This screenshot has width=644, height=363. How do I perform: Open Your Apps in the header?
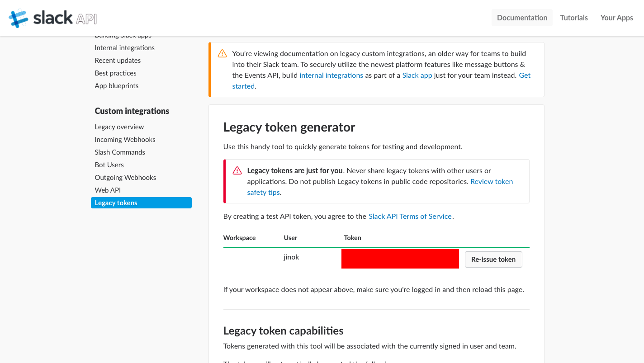616,18
